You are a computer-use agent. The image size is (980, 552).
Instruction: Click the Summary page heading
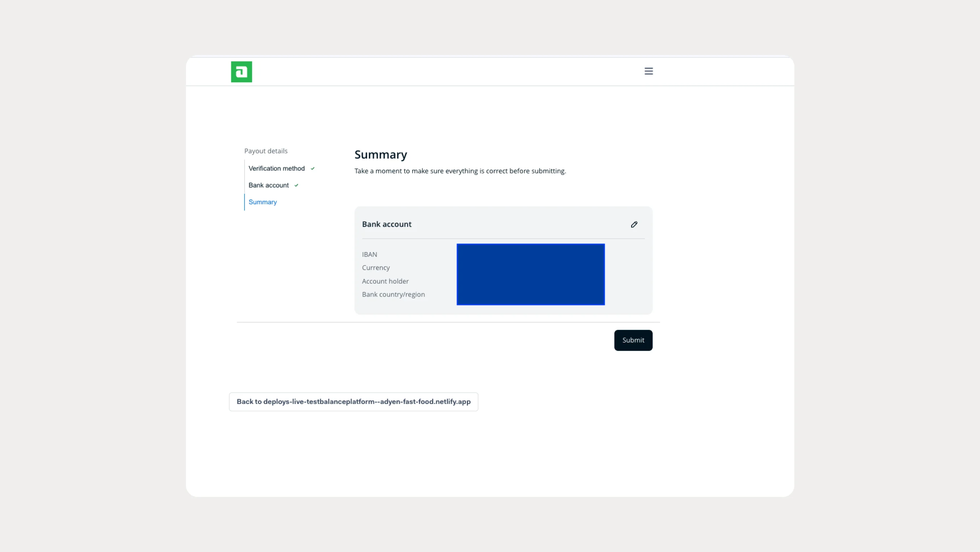pyautogui.click(x=381, y=155)
